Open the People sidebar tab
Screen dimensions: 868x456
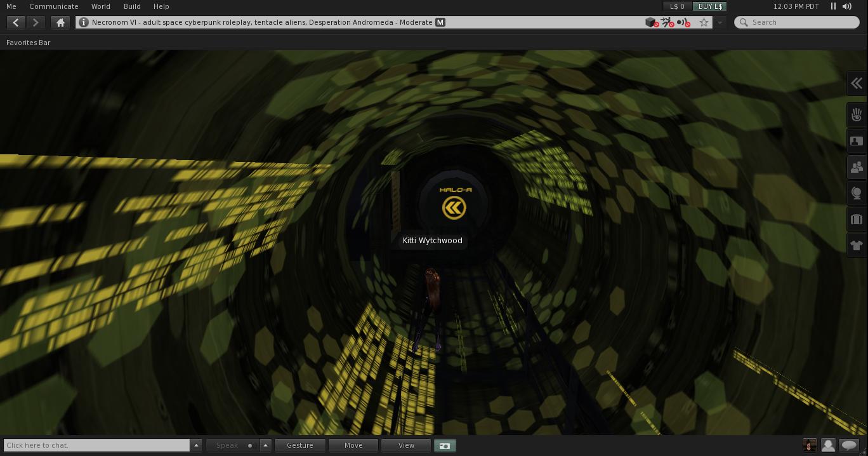857,167
